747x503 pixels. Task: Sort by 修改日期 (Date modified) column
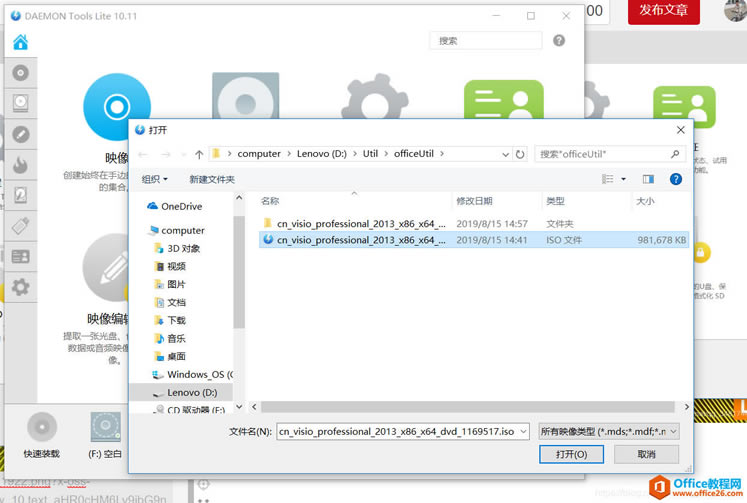(474, 201)
